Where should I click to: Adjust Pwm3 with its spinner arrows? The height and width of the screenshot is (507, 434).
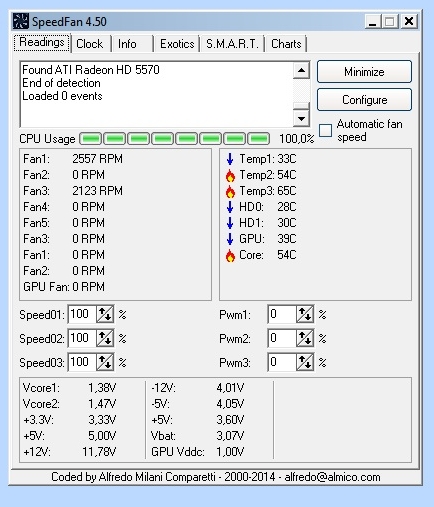tap(305, 362)
